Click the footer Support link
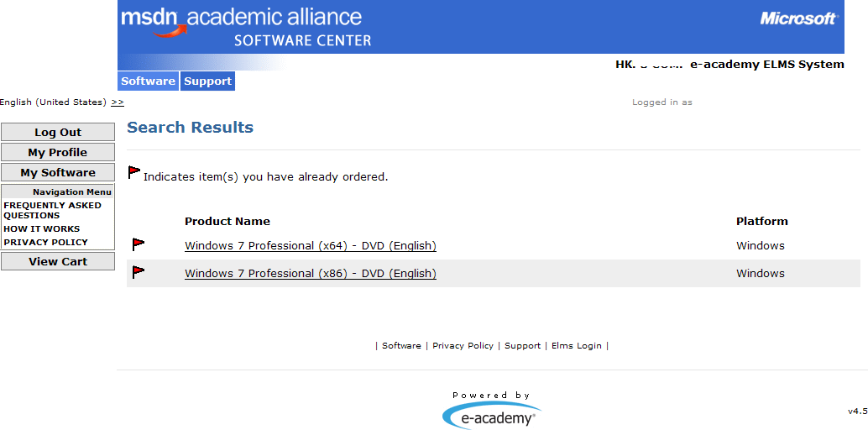 pyautogui.click(x=523, y=346)
